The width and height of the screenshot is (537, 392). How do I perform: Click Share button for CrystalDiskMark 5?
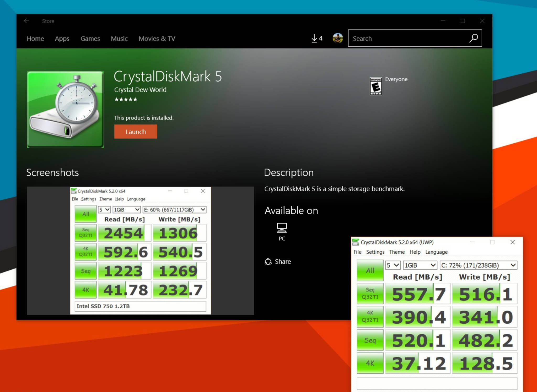pyautogui.click(x=278, y=261)
